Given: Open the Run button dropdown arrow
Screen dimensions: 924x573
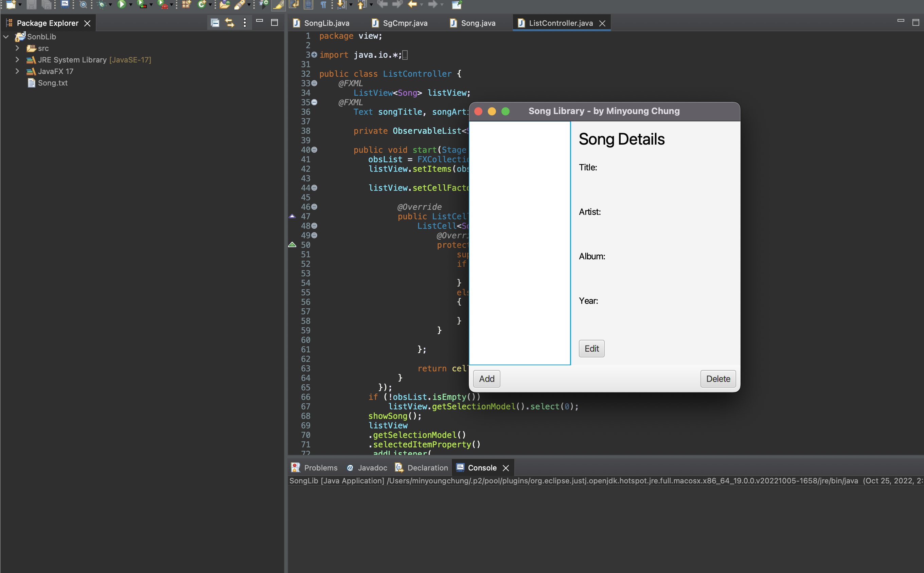Looking at the screenshot, I should coord(131,4).
